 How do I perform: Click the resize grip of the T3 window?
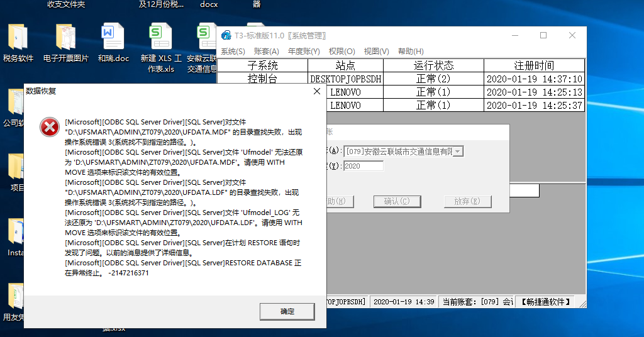tap(582, 303)
